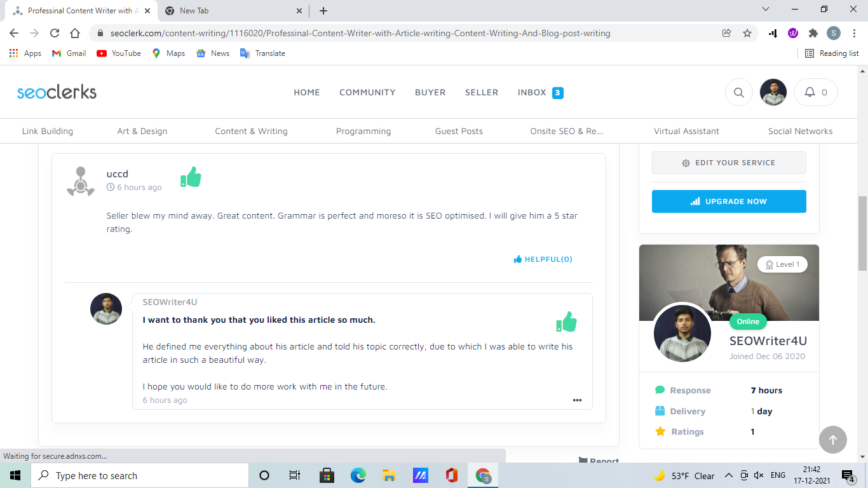Open reply options via the ellipsis menu

coord(577,400)
